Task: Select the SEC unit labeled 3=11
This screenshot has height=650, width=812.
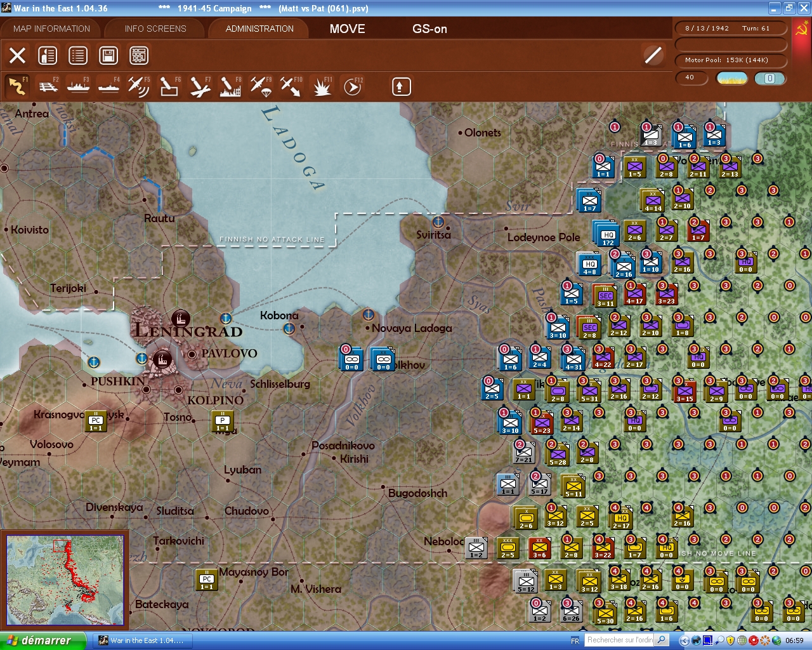Action: tap(605, 295)
